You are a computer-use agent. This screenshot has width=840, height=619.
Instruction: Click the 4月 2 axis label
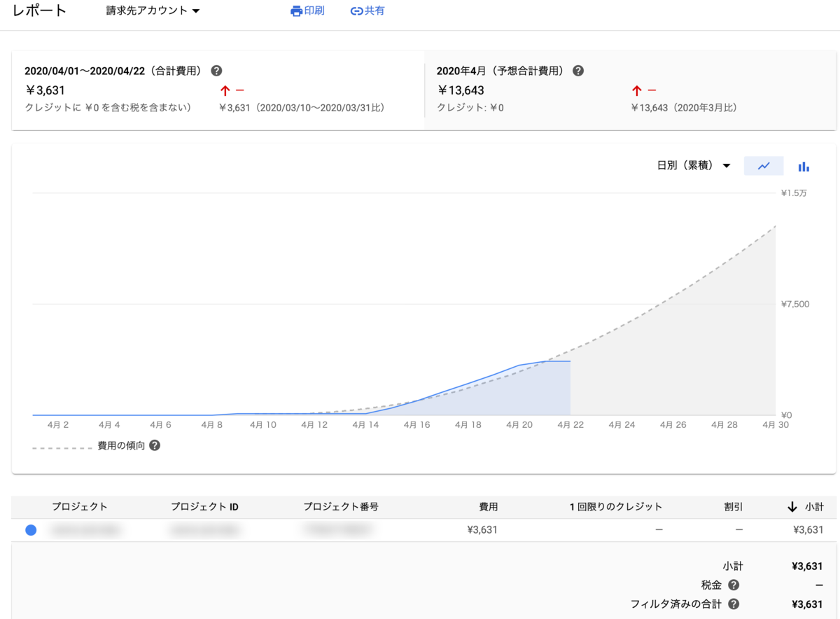click(58, 425)
